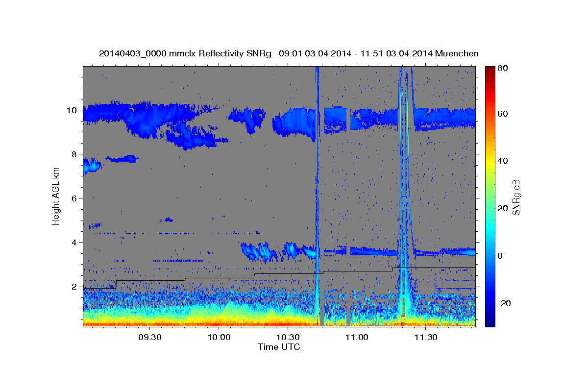Click the colorbar value 40
Viewport: 588px width, 392px height.
(x=503, y=161)
